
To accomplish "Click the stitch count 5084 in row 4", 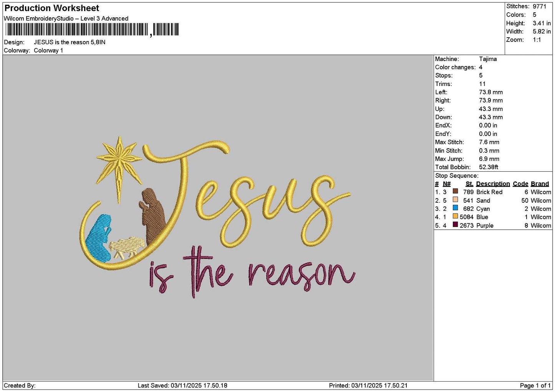I will pyautogui.click(x=467, y=217).
